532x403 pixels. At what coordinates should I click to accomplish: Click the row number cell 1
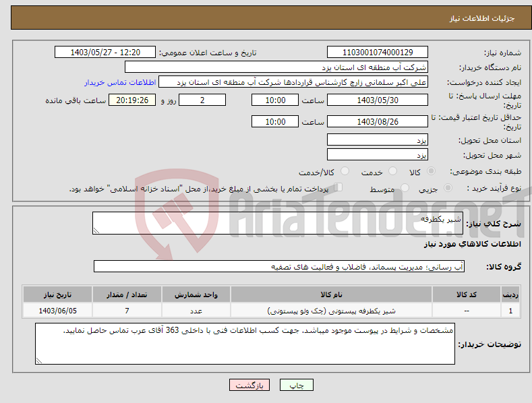[x=510, y=311]
